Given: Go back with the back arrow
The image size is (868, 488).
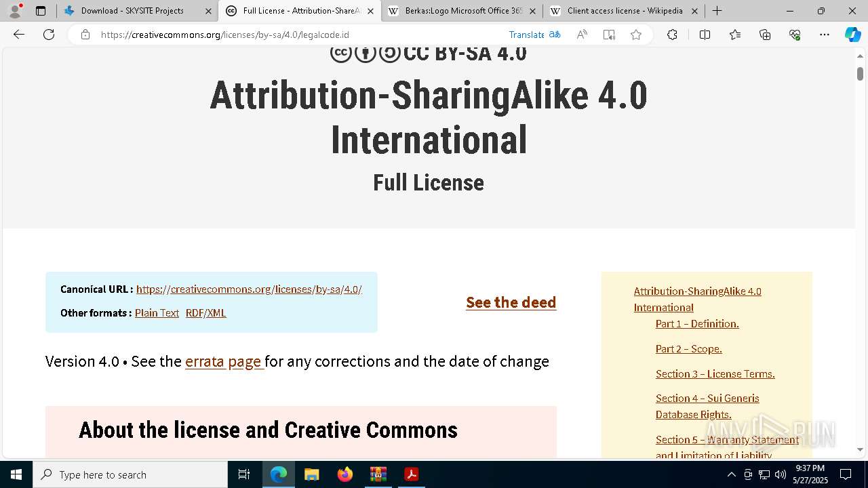Looking at the screenshot, I should coord(19,35).
